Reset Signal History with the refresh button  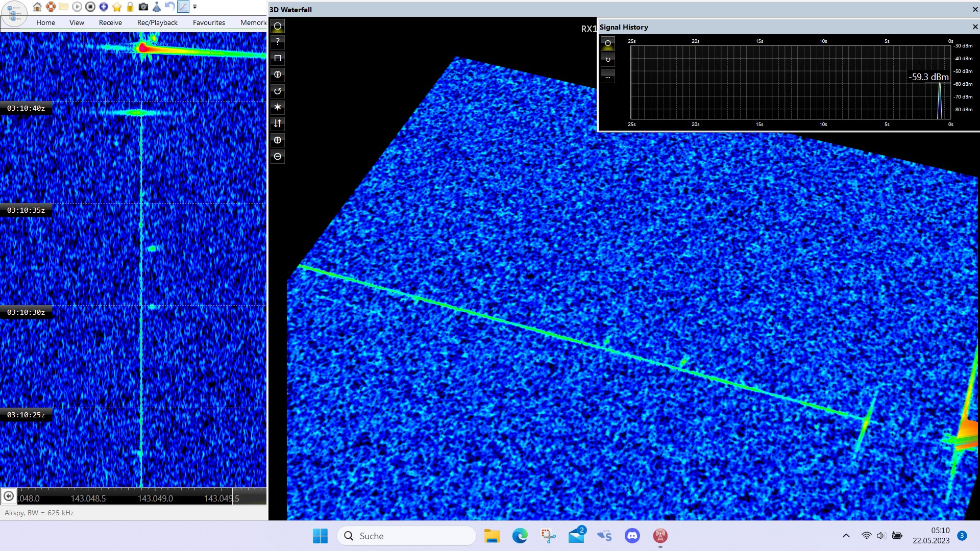(x=608, y=60)
